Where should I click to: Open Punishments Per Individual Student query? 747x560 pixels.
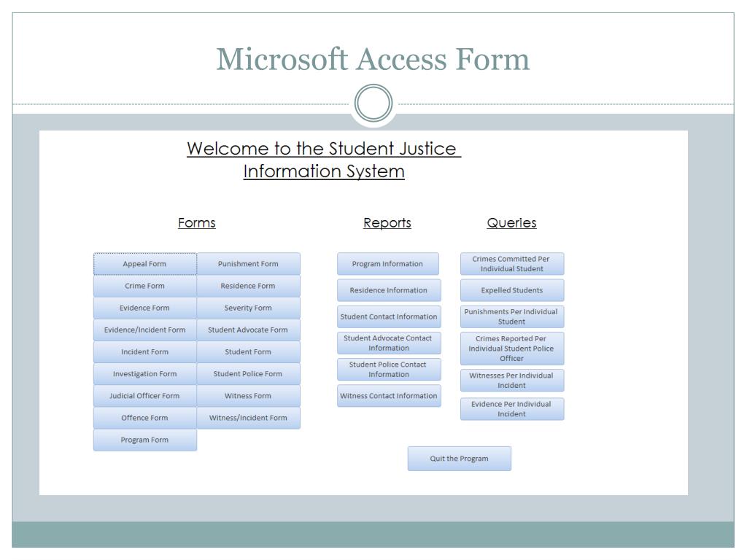pyautogui.click(x=511, y=316)
